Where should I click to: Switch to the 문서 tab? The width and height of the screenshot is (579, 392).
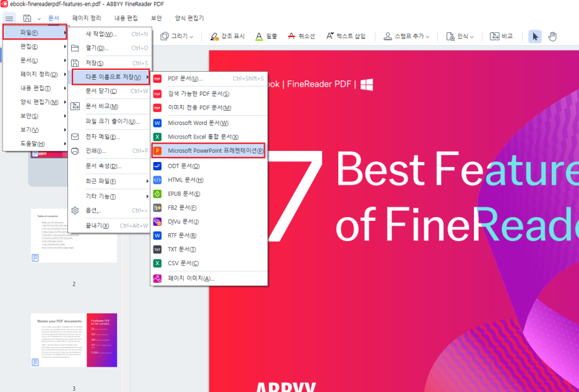pyautogui.click(x=54, y=18)
